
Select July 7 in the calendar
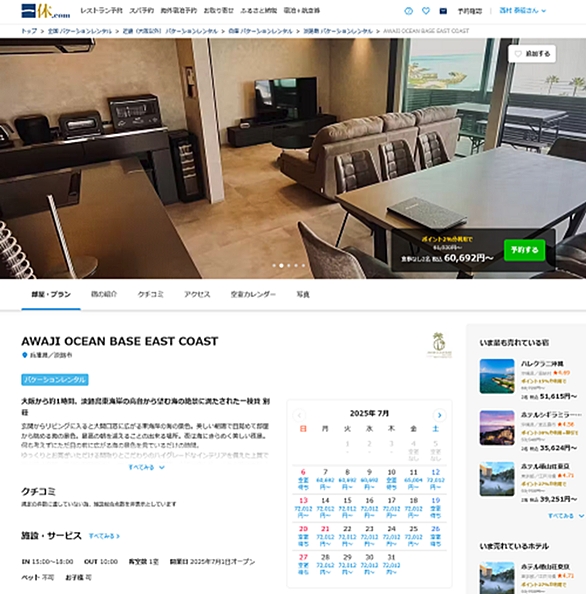click(325, 480)
